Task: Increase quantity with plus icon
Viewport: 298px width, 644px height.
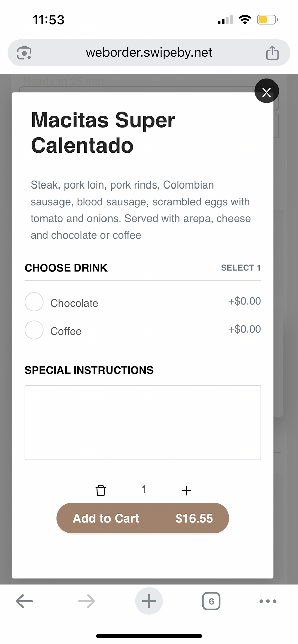Action: click(x=186, y=491)
